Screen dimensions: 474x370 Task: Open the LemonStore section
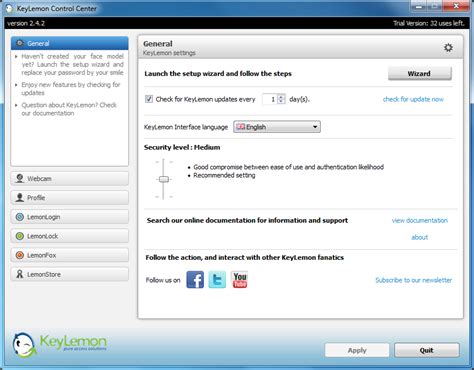69,274
